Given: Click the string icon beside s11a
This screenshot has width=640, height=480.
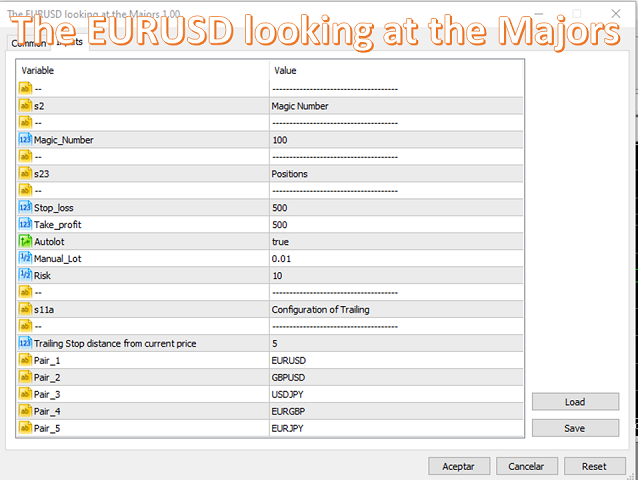Looking at the screenshot, I should (x=25, y=309).
